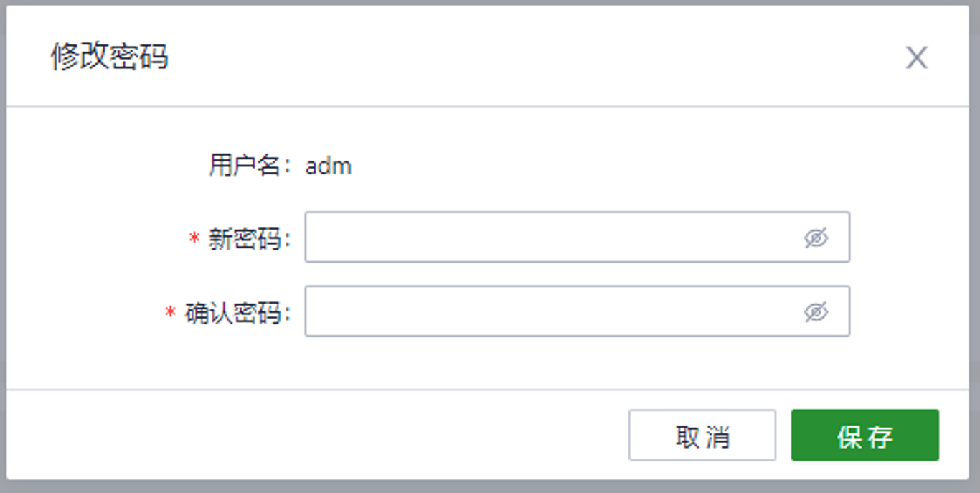Screen dimensions: 980x493
Task: Close the 修改密码 dialog with X
Action: (x=916, y=57)
